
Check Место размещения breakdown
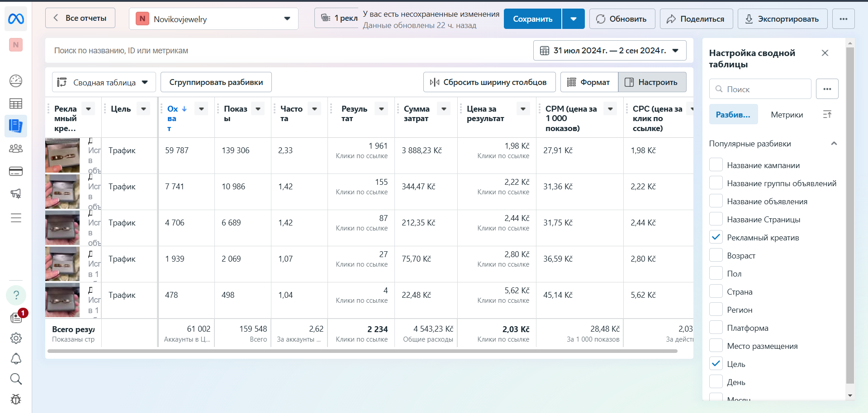coord(716,345)
